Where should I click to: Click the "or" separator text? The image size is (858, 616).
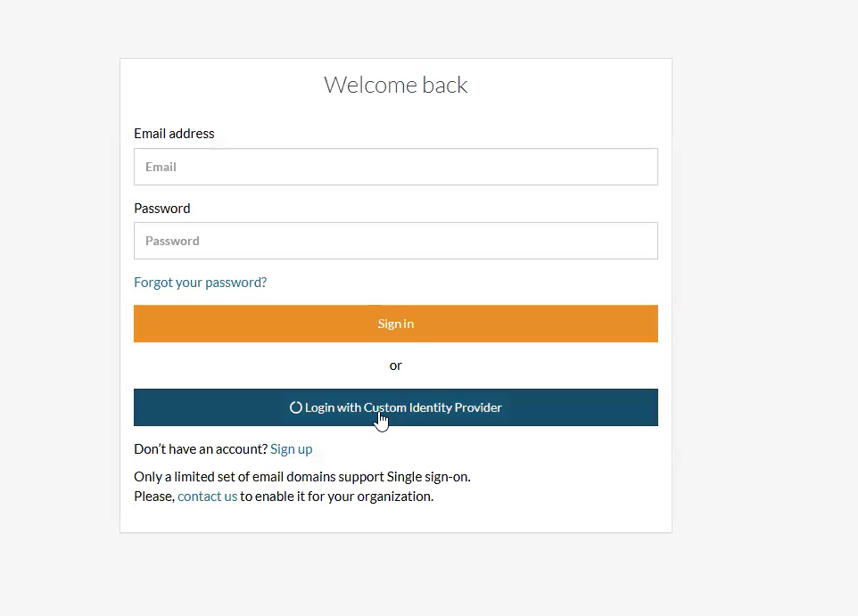pyautogui.click(x=395, y=365)
